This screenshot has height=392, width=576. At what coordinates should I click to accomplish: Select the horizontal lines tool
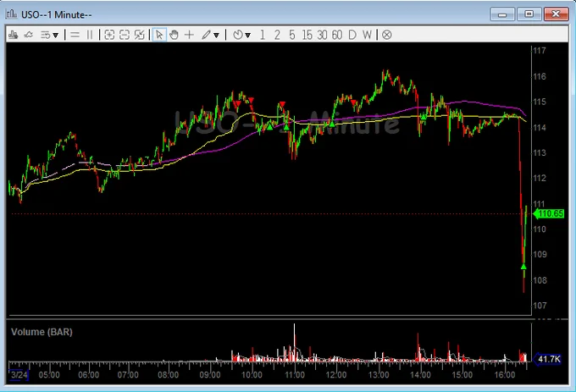[75, 35]
